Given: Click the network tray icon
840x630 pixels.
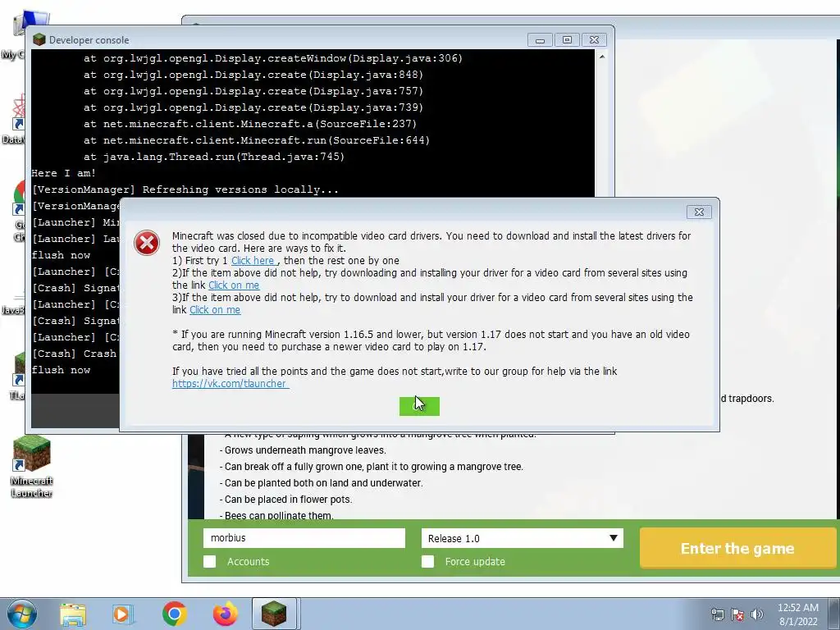Looking at the screenshot, I should [x=717, y=614].
